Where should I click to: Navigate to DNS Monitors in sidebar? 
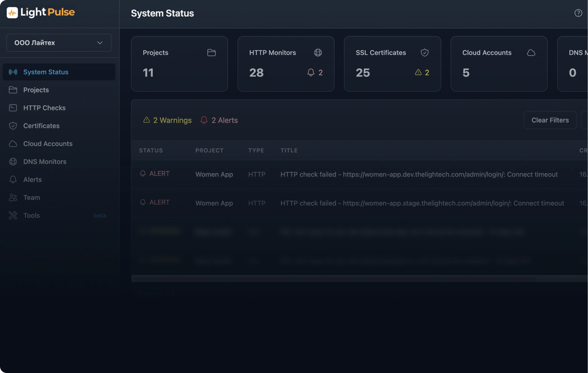(x=45, y=162)
